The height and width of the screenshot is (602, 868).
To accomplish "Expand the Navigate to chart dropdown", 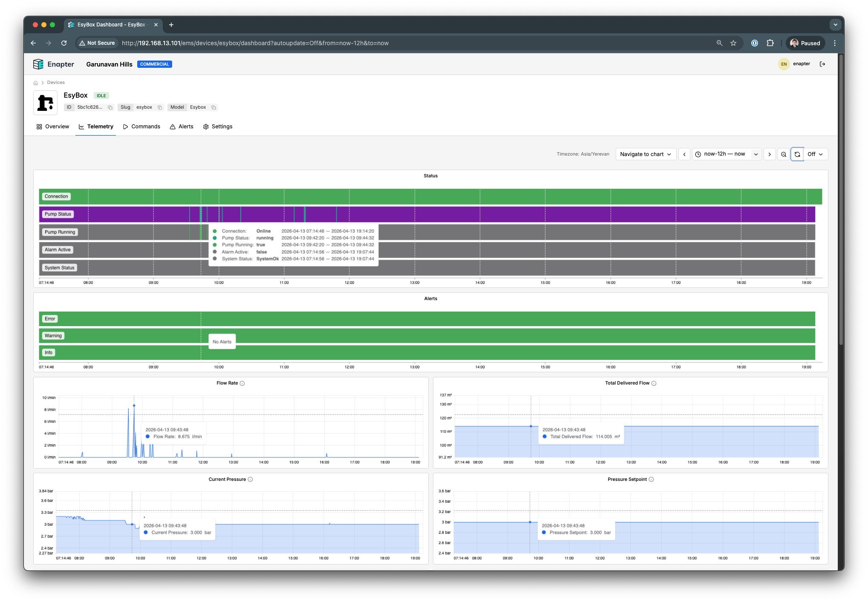I will tap(646, 154).
